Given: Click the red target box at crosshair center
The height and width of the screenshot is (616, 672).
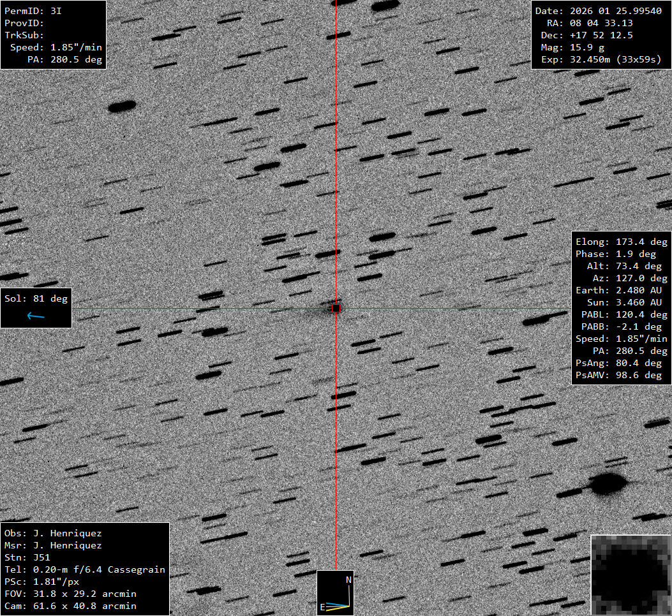Looking at the screenshot, I should (x=336, y=309).
